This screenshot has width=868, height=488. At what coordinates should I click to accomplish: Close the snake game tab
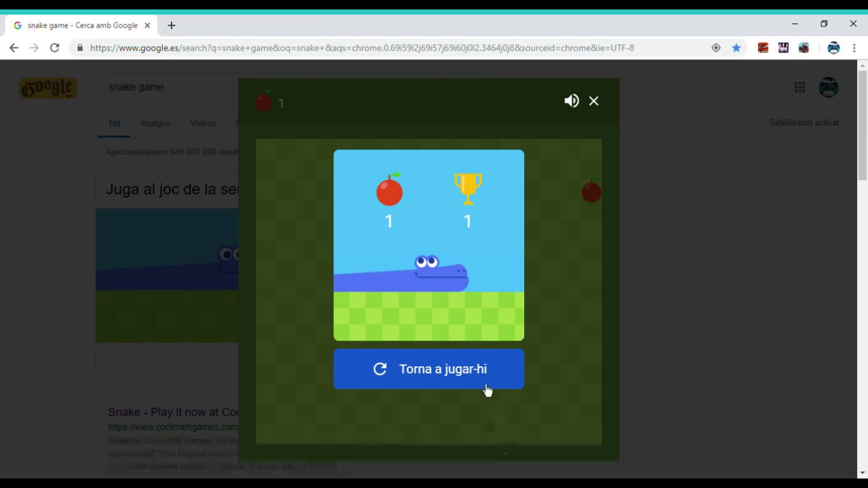[147, 26]
